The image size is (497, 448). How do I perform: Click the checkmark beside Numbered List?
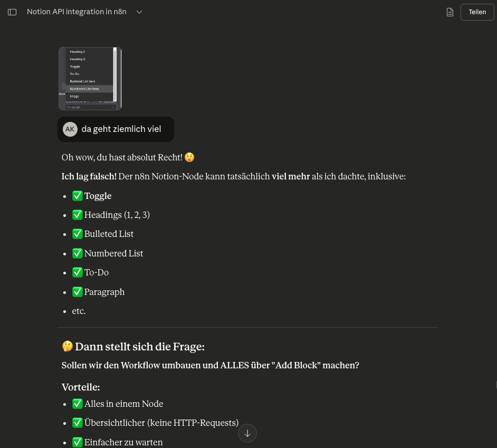78,253
